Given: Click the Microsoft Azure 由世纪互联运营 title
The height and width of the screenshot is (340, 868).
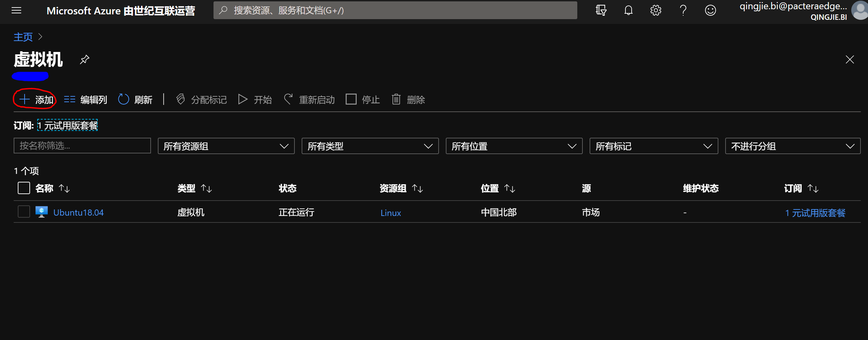Looking at the screenshot, I should click(121, 11).
